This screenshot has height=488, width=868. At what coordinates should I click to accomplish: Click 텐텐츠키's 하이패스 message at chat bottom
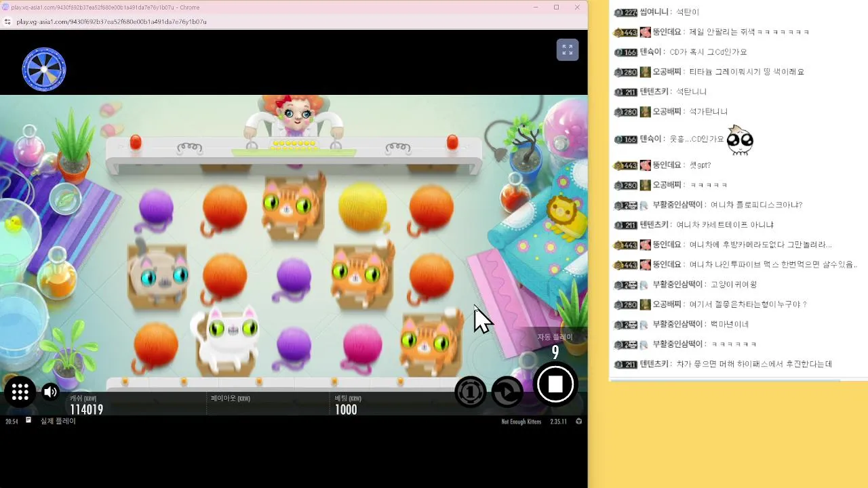coord(754,365)
